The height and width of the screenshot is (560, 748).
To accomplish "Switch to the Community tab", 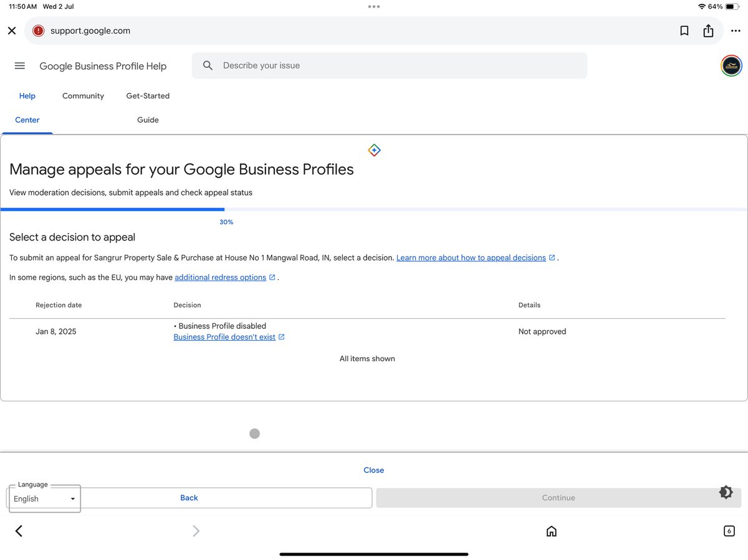I will [83, 96].
